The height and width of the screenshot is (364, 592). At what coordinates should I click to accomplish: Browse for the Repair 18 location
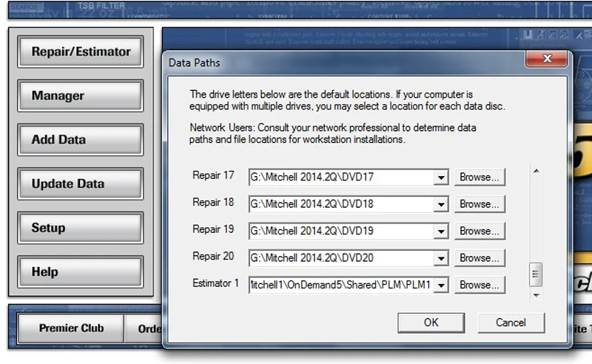480,204
